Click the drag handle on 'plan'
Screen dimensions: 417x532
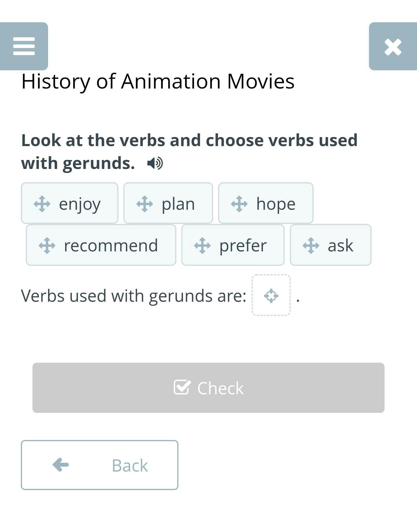tap(145, 204)
